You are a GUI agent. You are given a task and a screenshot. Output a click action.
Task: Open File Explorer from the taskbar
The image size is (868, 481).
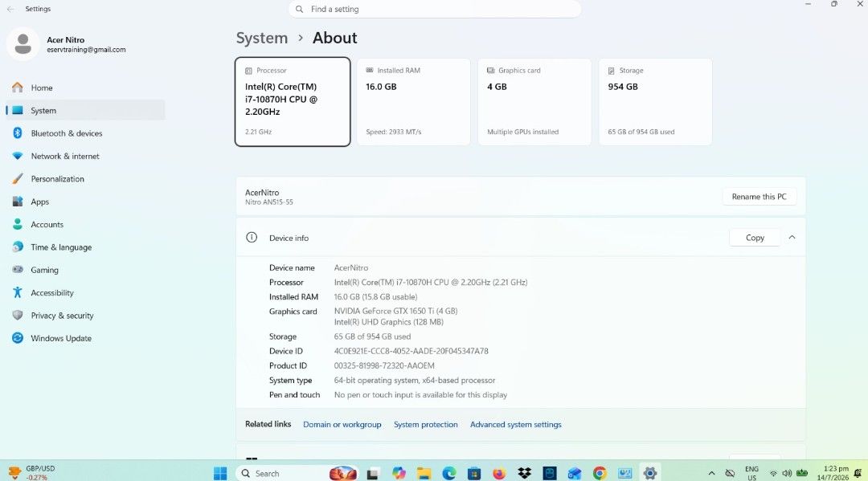(x=424, y=473)
